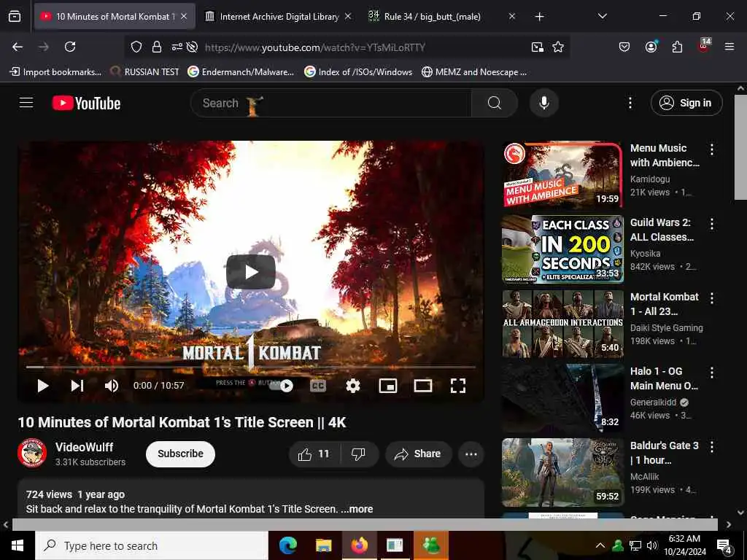Open options for the Halo 1 video
This screenshot has width=747, height=560.
coord(712,373)
